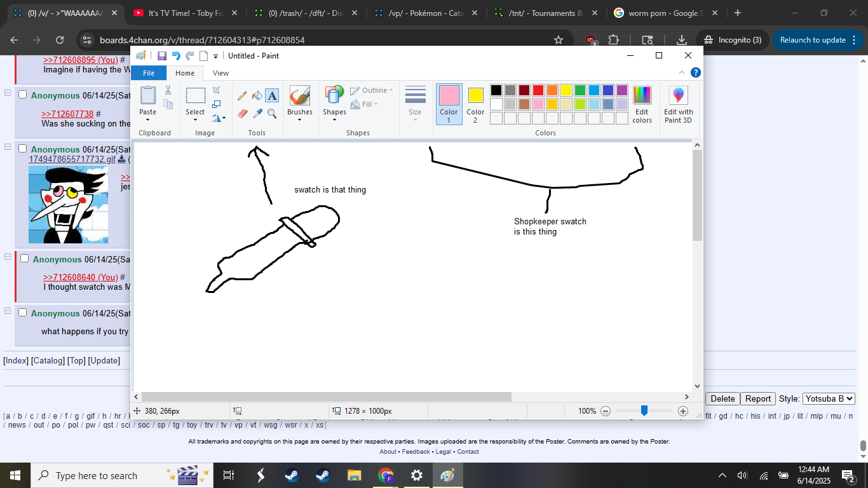Open File Explorer from the taskbar
868x488 pixels.
point(355,475)
